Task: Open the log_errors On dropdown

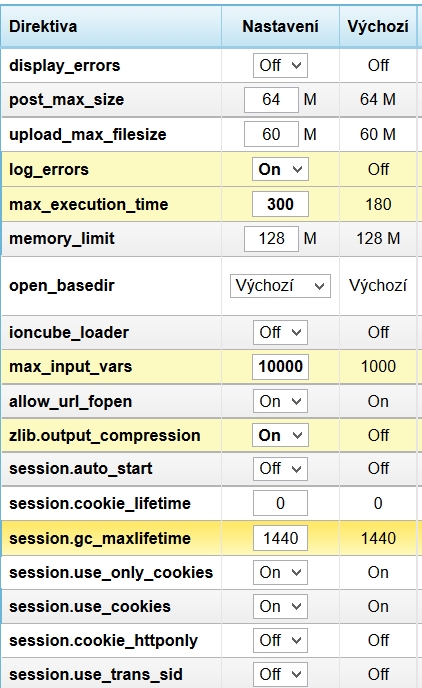Action: coord(280,169)
